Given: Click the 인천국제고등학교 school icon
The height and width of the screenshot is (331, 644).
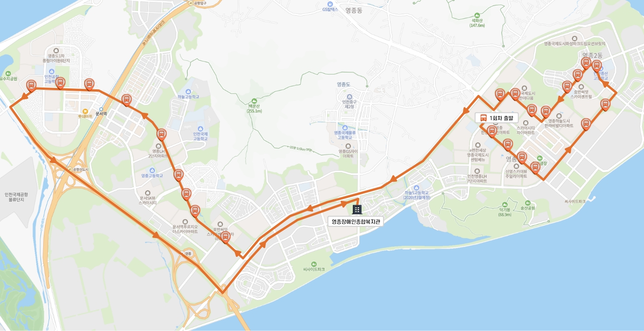Looking at the screenshot, I should 200,129.
